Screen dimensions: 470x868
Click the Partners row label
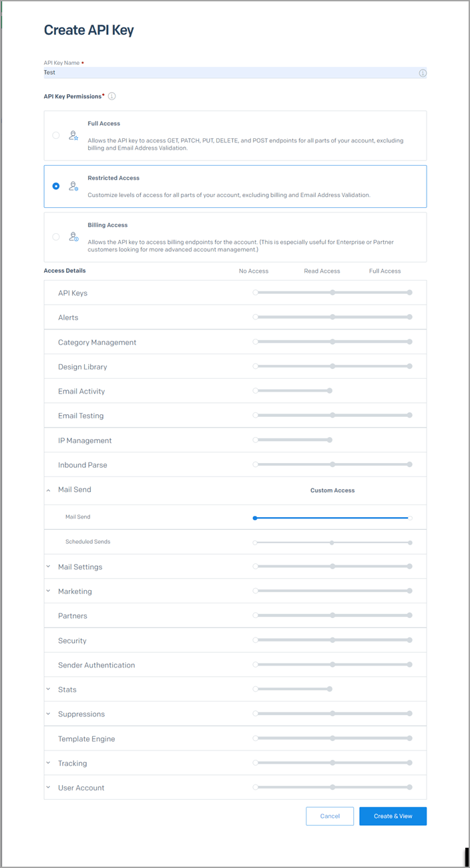click(x=73, y=616)
